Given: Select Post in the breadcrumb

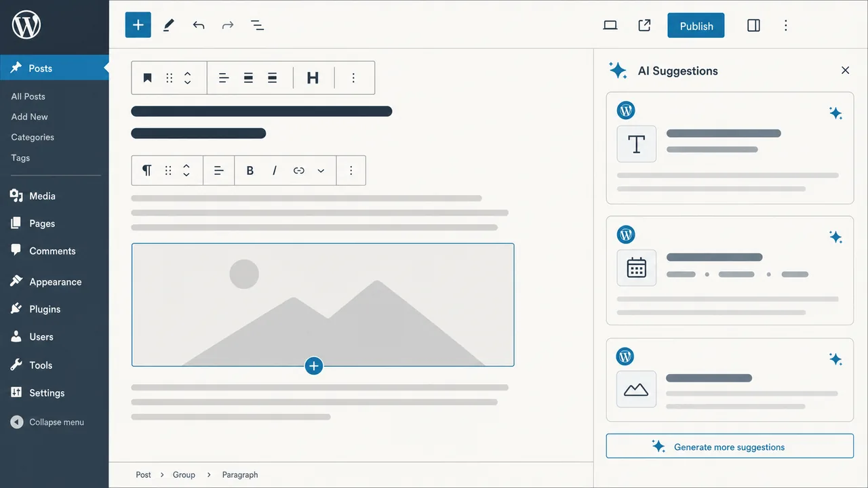Looking at the screenshot, I should coord(143,474).
